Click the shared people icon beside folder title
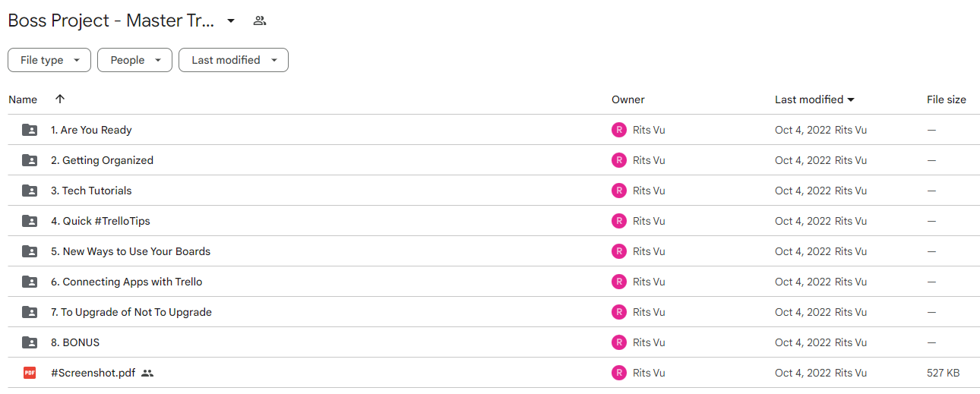The height and width of the screenshot is (394, 980). pos(260,20)
